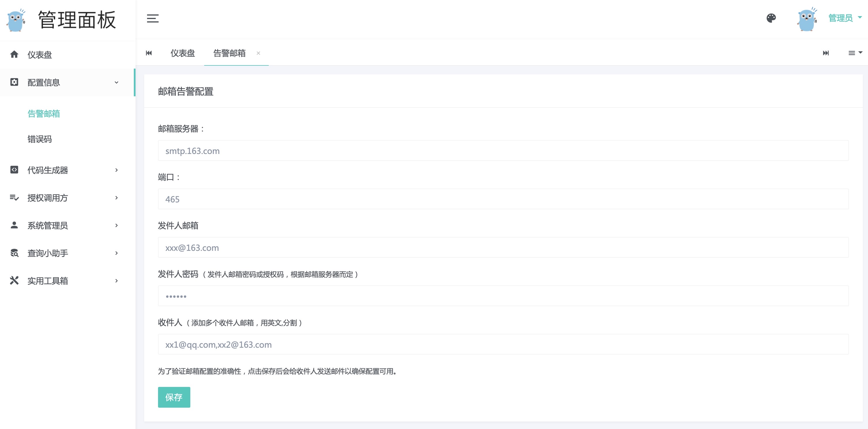Select the 错误码 menu item

(40, 139)
